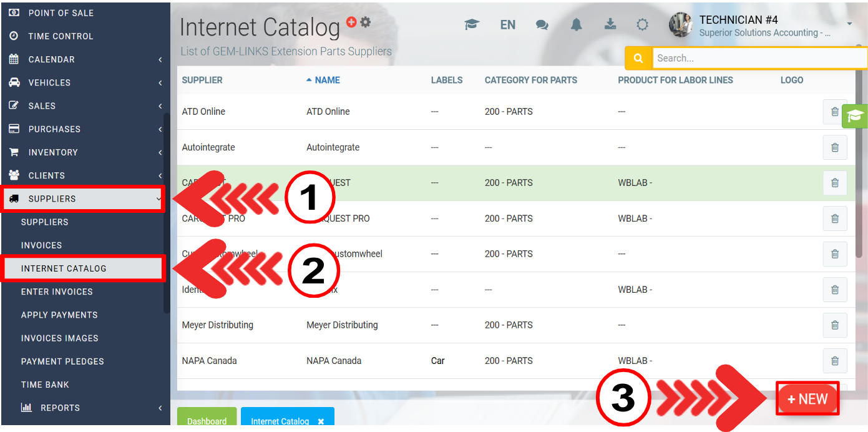
Task: Switch to the Dashboard tab
Action: (207, 421)
